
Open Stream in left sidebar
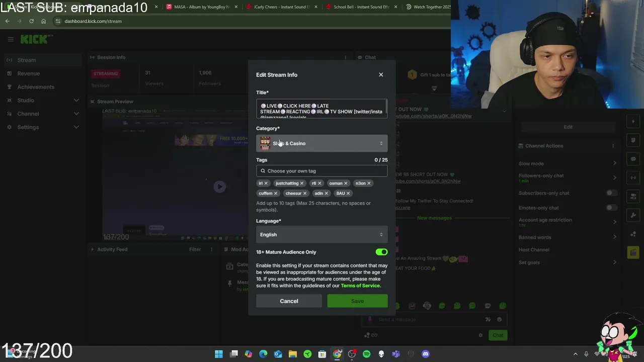pyautogui.click(x=42, y=60)
